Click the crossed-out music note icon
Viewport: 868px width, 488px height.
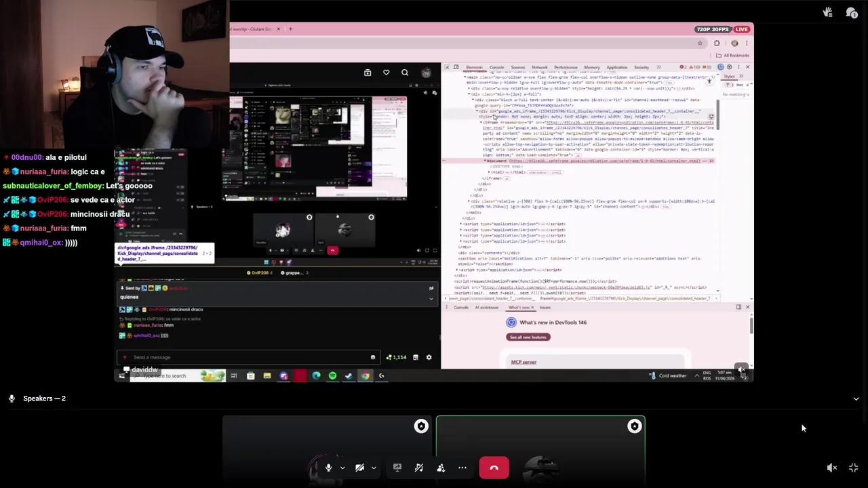coord(419,468)
